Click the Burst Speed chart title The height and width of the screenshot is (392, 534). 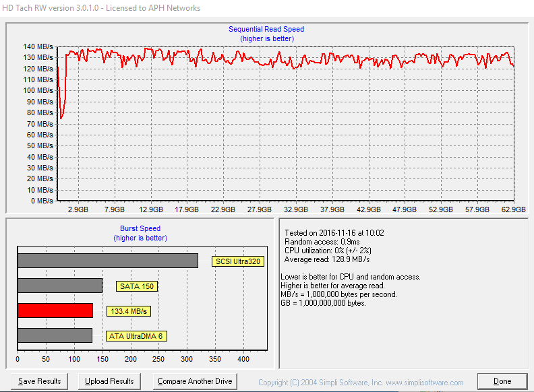[x=140, y=228]
